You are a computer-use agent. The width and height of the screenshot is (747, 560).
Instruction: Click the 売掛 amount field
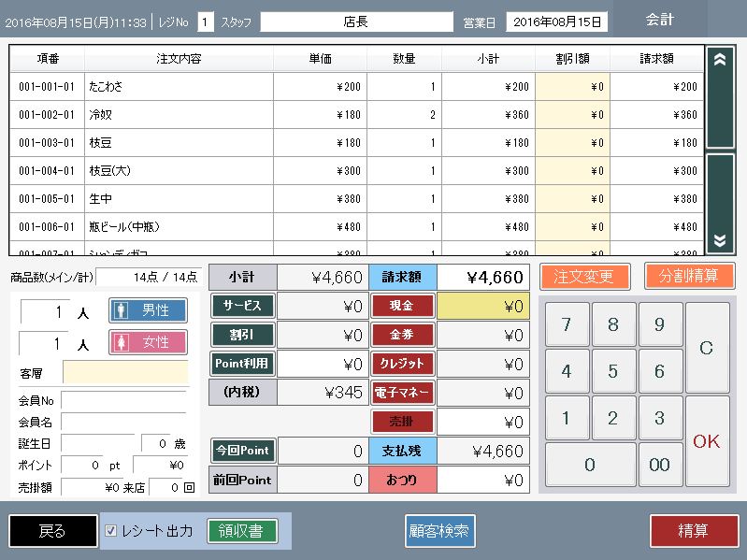coord(483,423)
